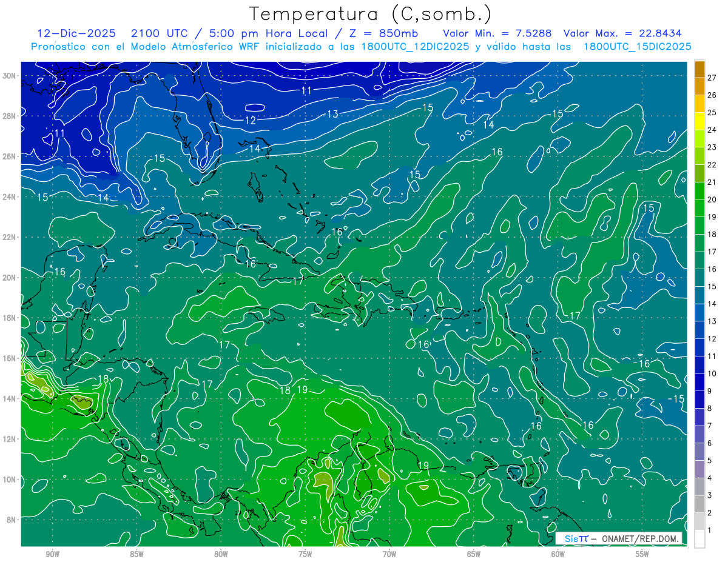Click the number 3 on the color scale
728x562 pixels.
(710, 496)
